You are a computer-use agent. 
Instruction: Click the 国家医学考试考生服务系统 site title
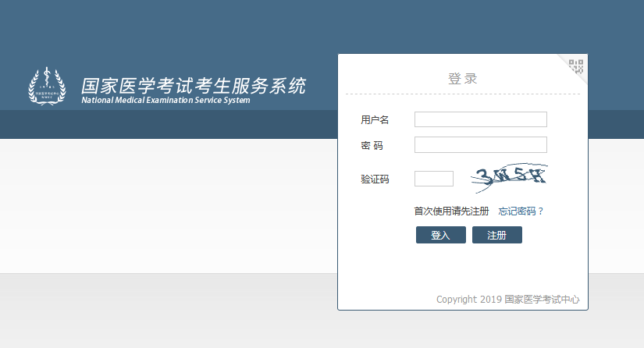tap(194, 85)
